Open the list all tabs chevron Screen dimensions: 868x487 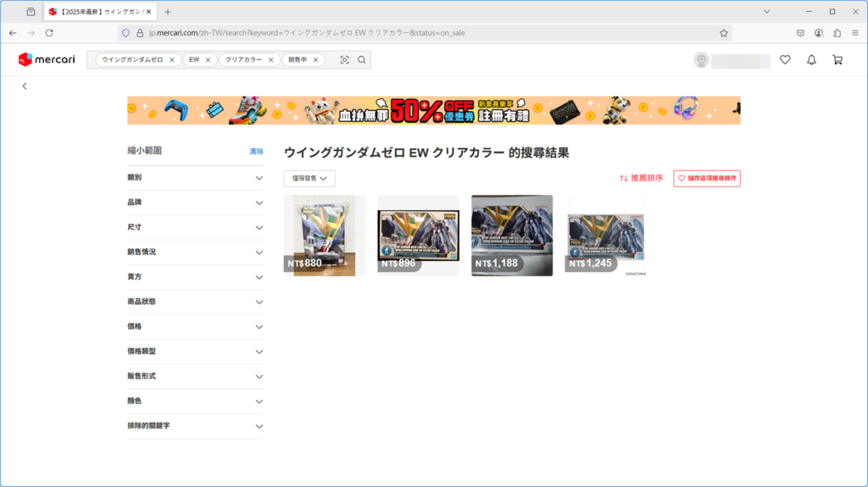click(766, 12)
